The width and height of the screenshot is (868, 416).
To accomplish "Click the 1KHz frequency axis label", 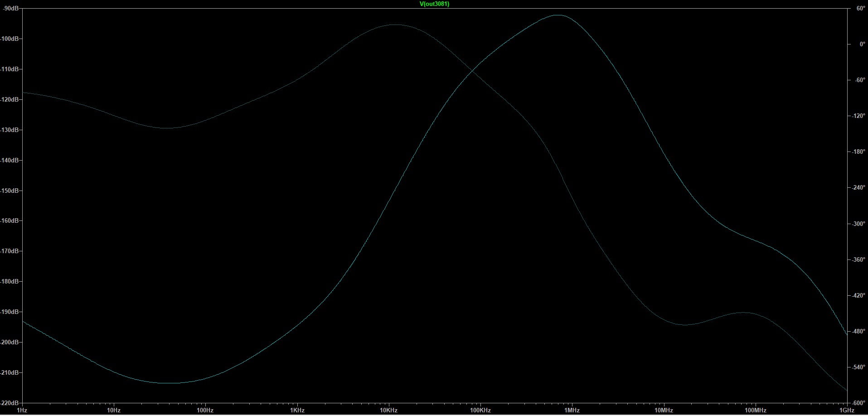I will [x=297, y=411].
